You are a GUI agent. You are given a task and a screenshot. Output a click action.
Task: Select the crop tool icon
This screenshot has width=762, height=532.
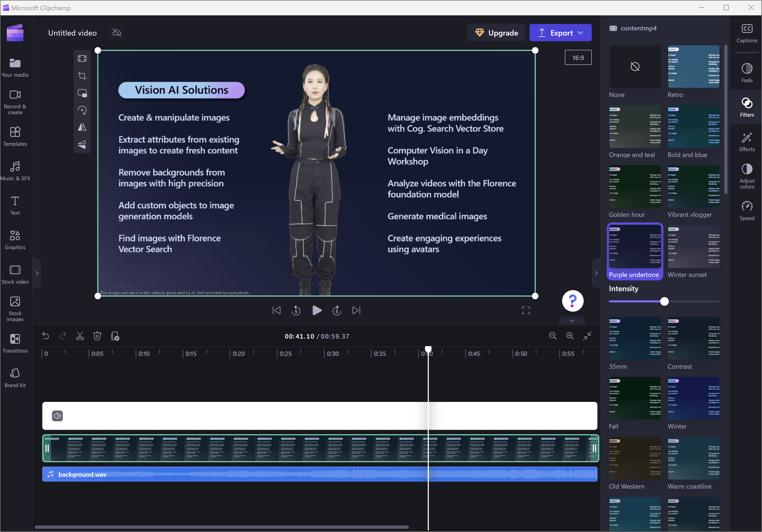pos(82,76)
